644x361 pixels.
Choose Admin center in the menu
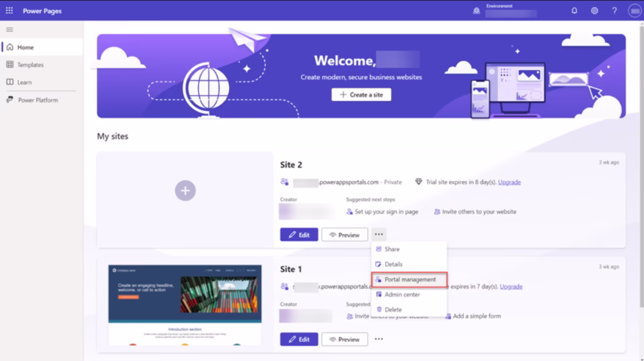[409, 294]
